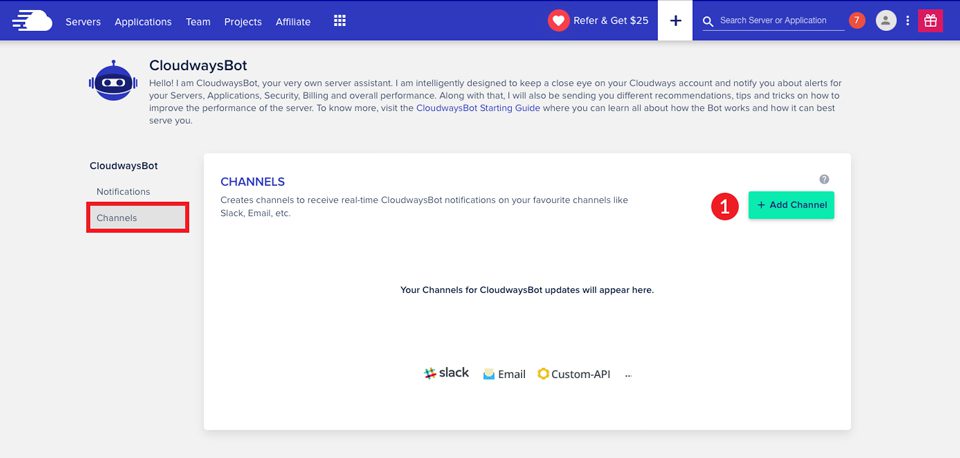
Task: Click the plus add button in header
Action: pos(675,21)
